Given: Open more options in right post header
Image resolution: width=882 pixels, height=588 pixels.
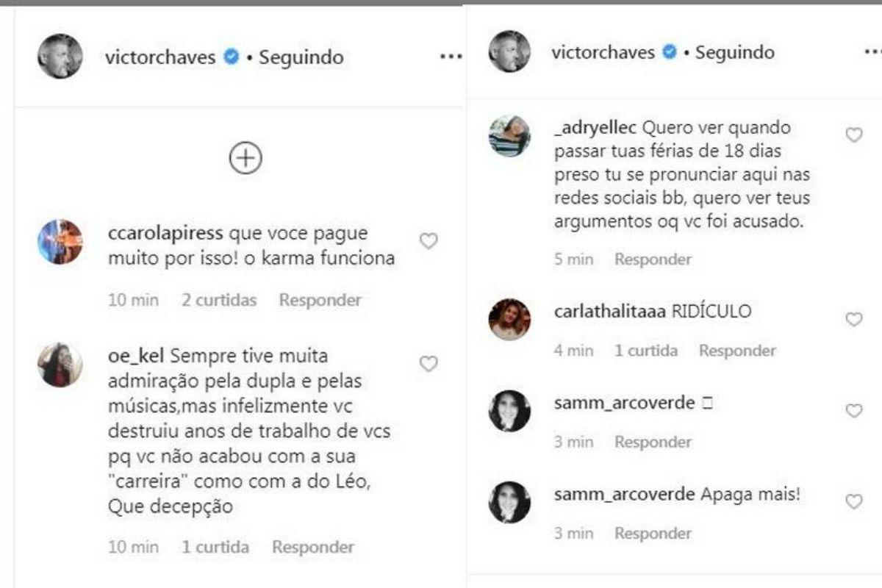Looking at the screenshot, I should [872, 52].
